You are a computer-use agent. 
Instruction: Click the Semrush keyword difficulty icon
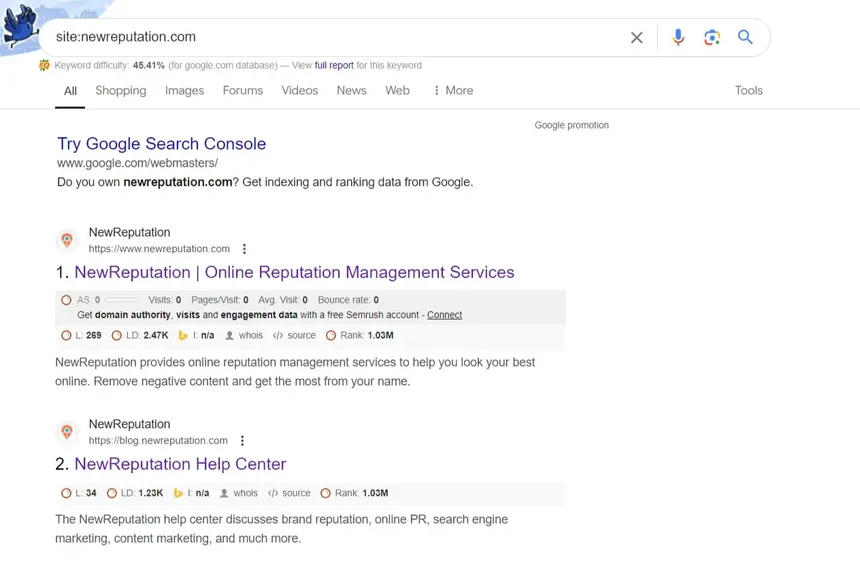(44, 65)
